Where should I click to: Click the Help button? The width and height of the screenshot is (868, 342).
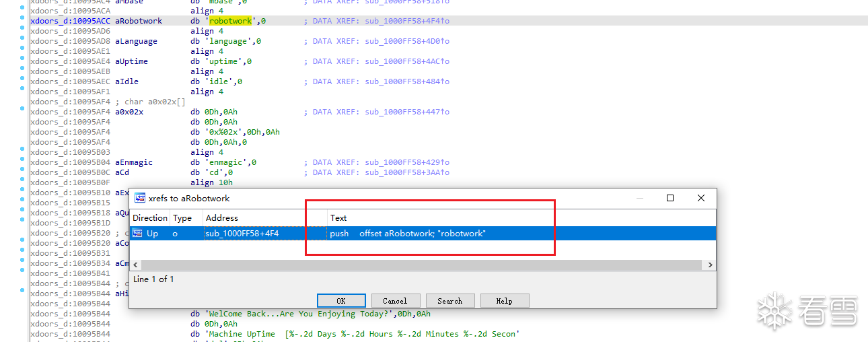504,301
